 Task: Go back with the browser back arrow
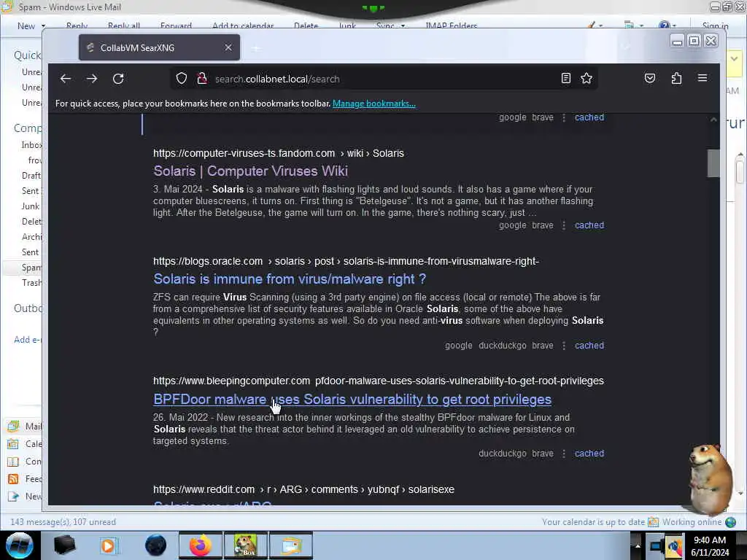pos(66,79)
